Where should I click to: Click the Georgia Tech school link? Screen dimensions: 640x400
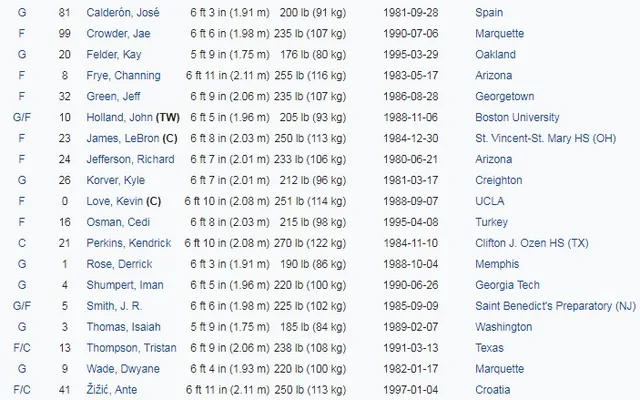pyautogui.click(x=509, y=286)
